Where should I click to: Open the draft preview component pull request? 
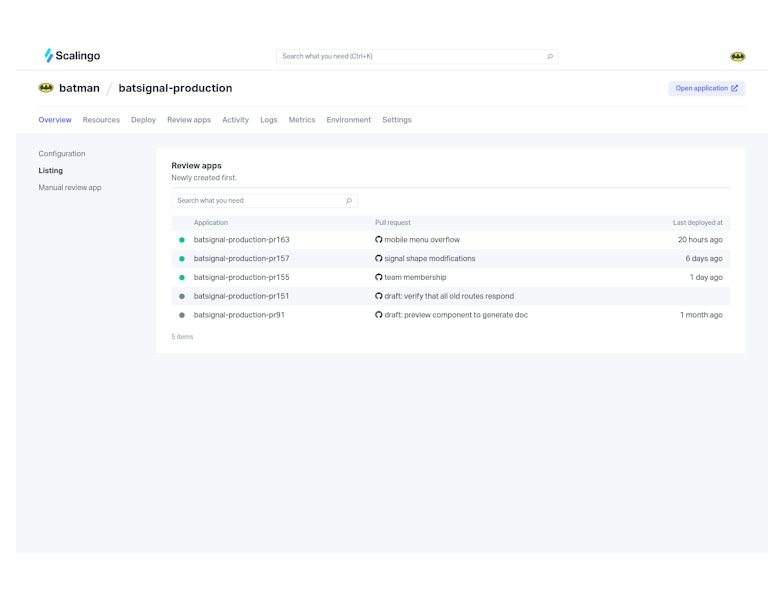(455, 315)
